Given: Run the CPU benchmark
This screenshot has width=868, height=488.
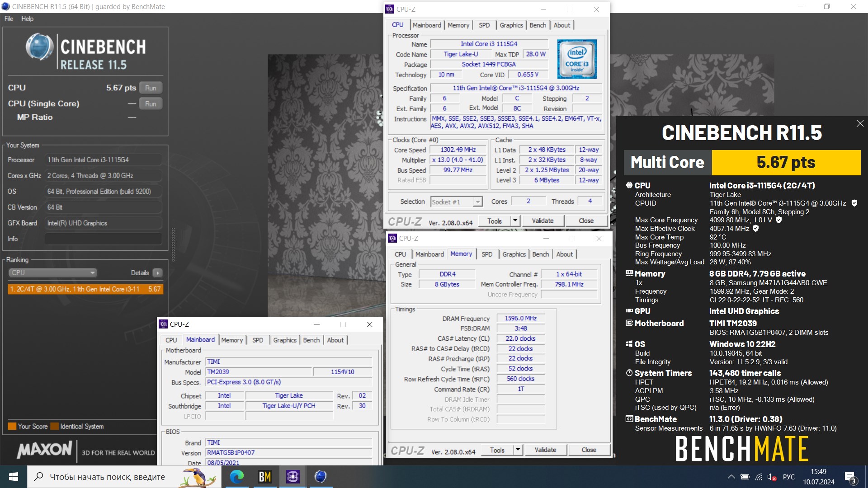Looking at the screenshot, I should tap(151, 88).
